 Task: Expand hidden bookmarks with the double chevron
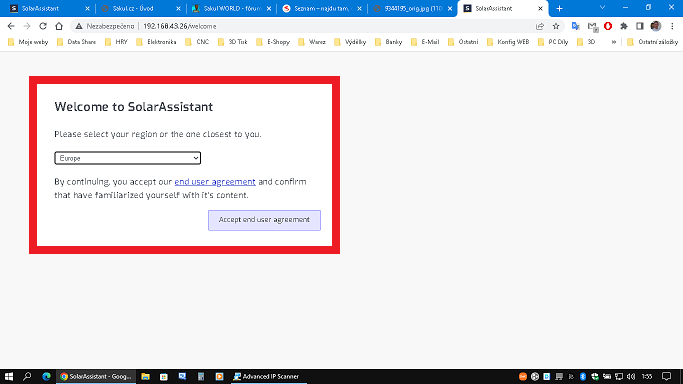(x=614, y=42)
